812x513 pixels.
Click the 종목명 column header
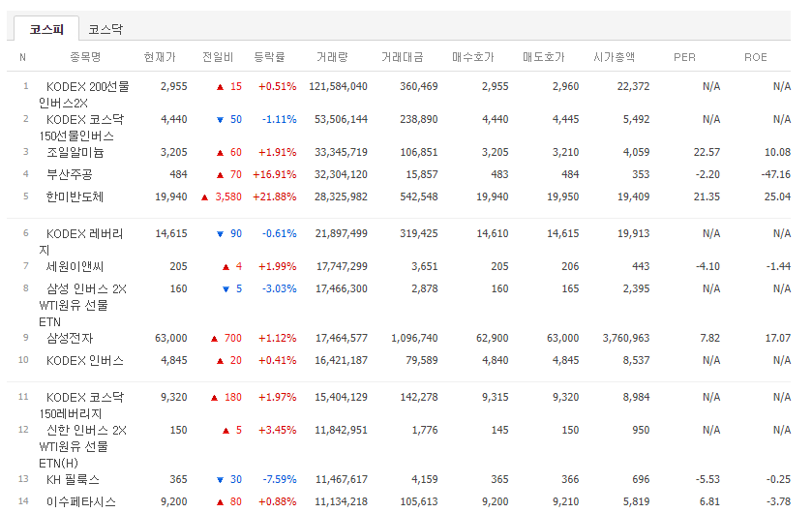pos(85,57)
